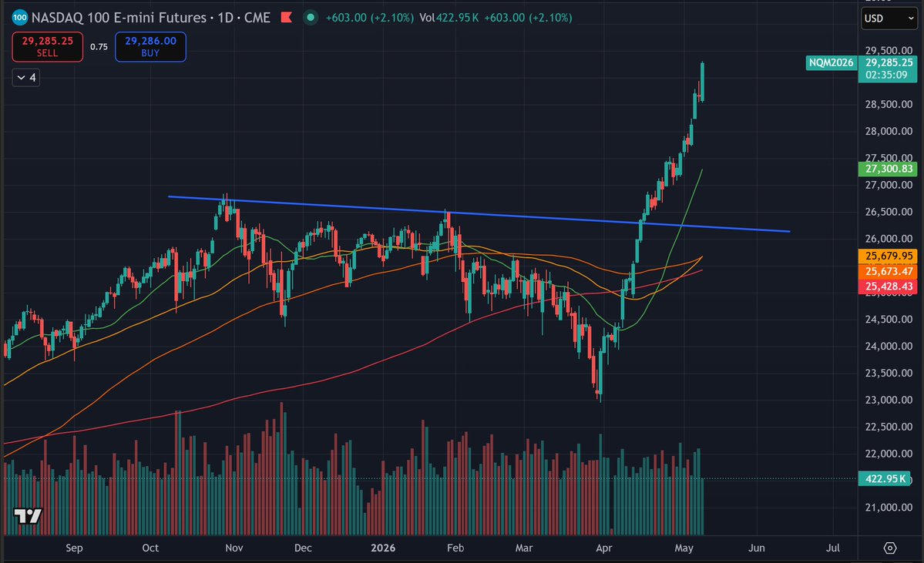Click the 29,285.25 current price label
Screen dimensions: 924x563
coord(889,62)
